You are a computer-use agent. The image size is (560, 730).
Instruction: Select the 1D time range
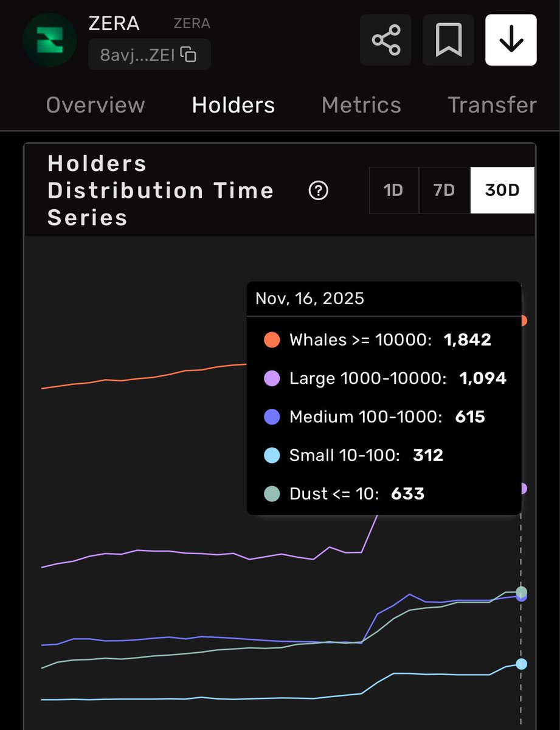(393, 190)
